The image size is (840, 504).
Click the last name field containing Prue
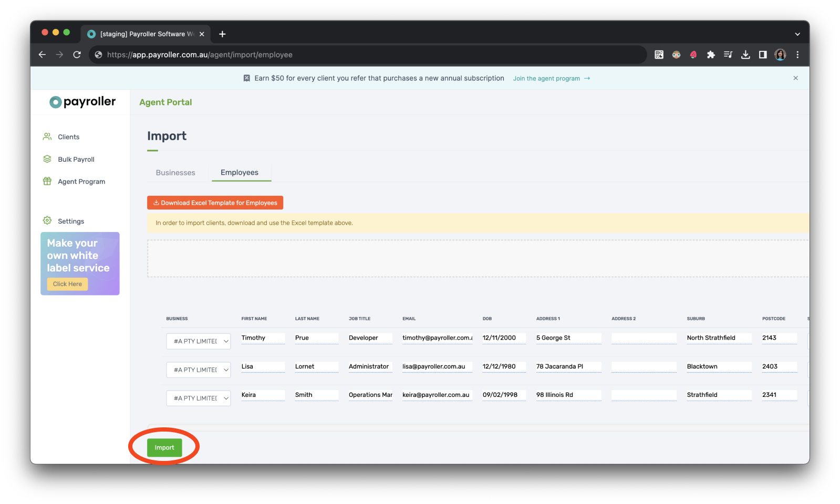click(317, 338)
